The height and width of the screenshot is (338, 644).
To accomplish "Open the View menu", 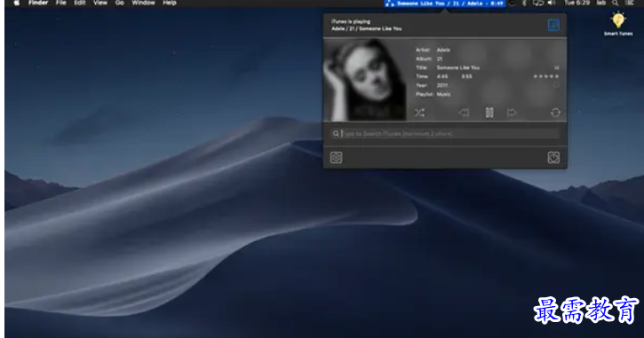I will pyautogui.click(x=99, y=3).
